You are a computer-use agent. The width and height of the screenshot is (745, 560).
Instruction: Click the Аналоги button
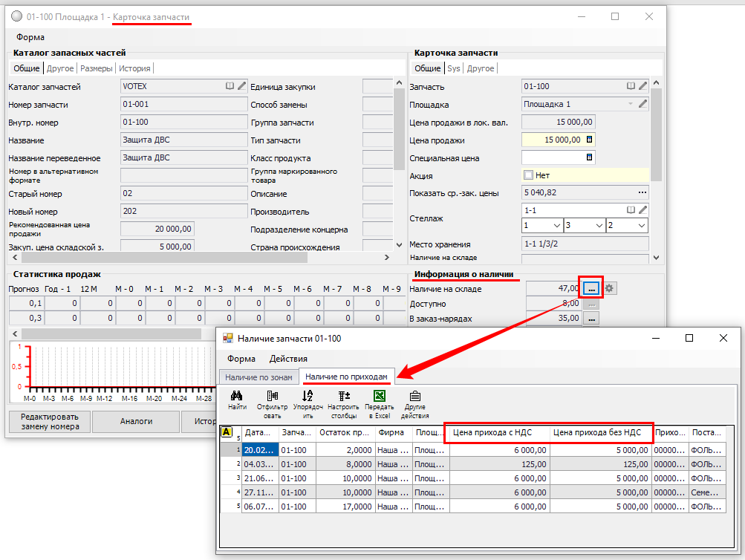[x=137, y=421]
